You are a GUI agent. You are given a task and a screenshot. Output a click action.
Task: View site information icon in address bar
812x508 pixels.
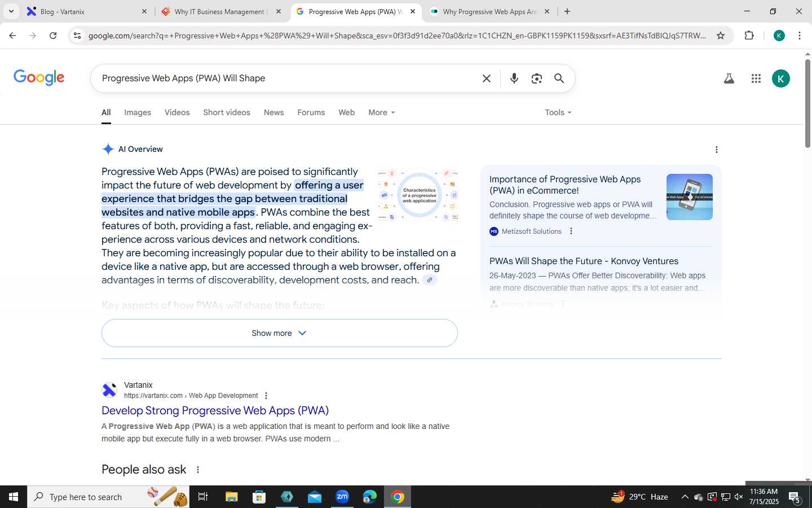(x=77, y=36)
